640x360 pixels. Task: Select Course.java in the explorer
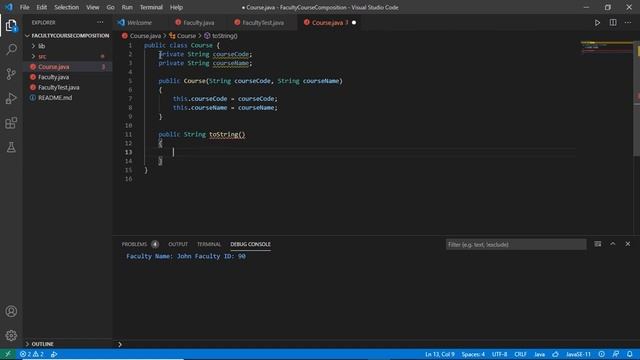(x=67, y=67)
